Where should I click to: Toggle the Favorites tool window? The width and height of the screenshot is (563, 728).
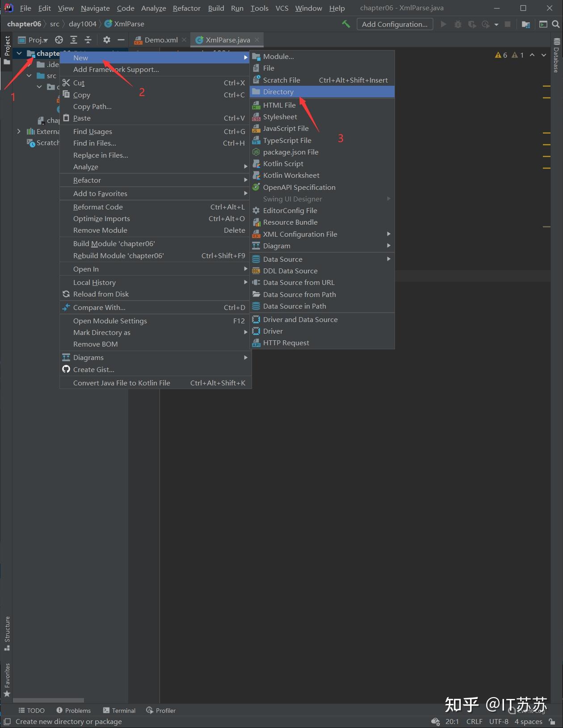point(7,680)
